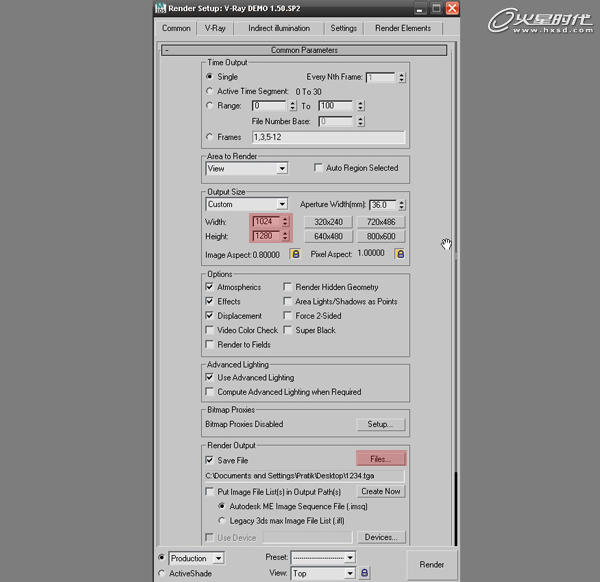Click the Range start frame spinner

click(x=293, y=106)
